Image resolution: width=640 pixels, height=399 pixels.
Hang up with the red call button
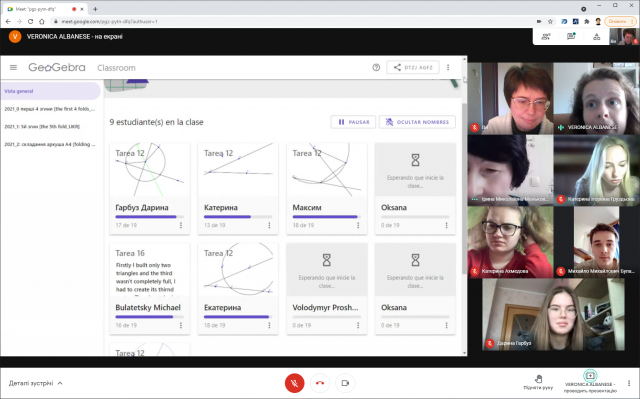coord(320,383)
